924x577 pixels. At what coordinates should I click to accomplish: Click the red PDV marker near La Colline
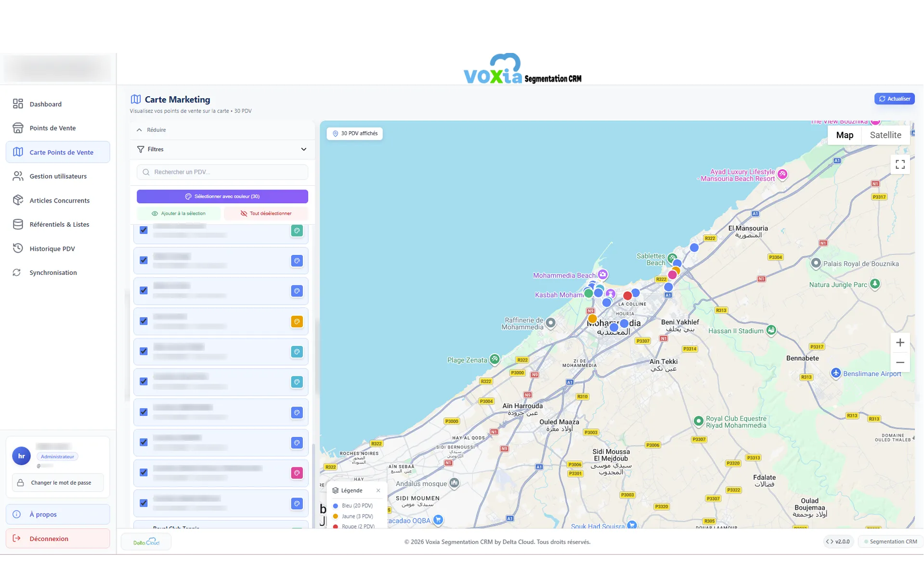coord(627,295)
